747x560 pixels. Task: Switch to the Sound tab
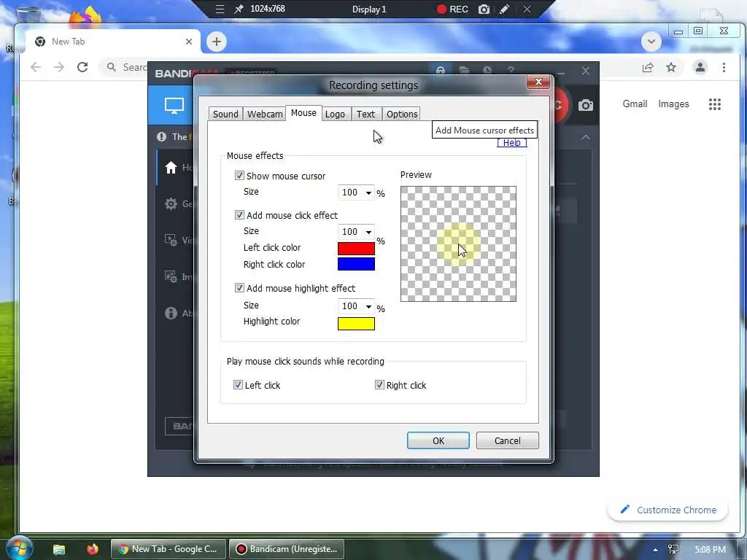click(x=225, y=114)
